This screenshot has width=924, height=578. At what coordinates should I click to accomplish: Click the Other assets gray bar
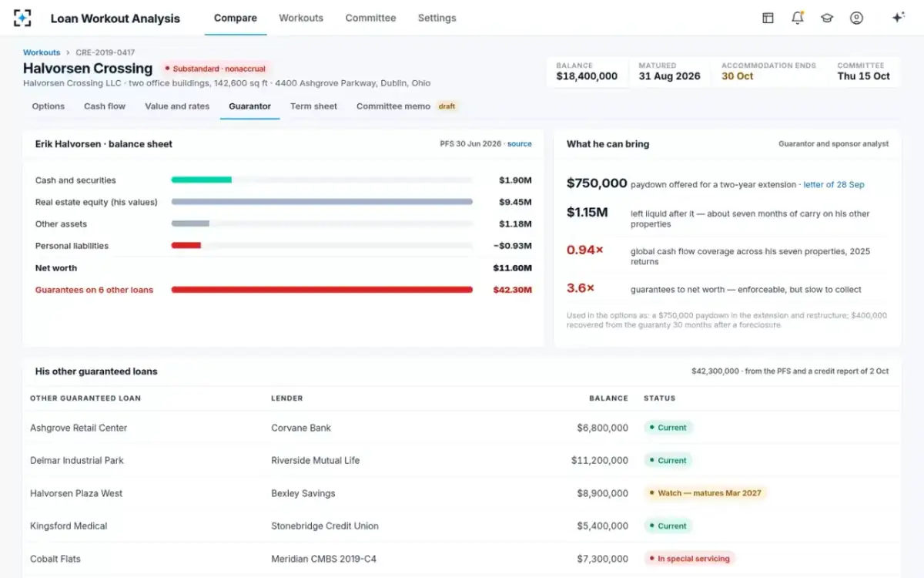(190, 224)
